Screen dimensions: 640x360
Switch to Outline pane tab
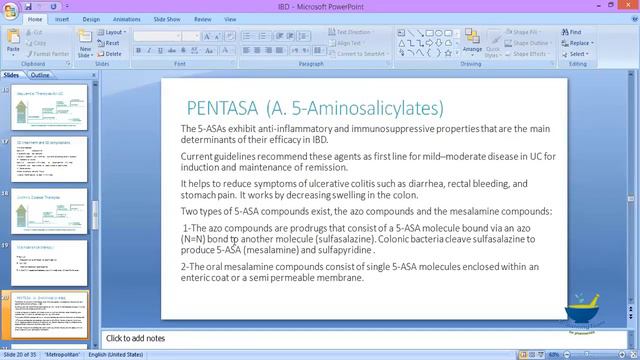[40, 75]
